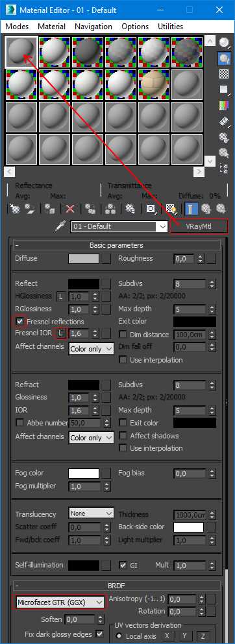The height and width of the screenshot is (644, 235).
Task: Enable the Dim distance checkbox
Action: tap(123, 334)
